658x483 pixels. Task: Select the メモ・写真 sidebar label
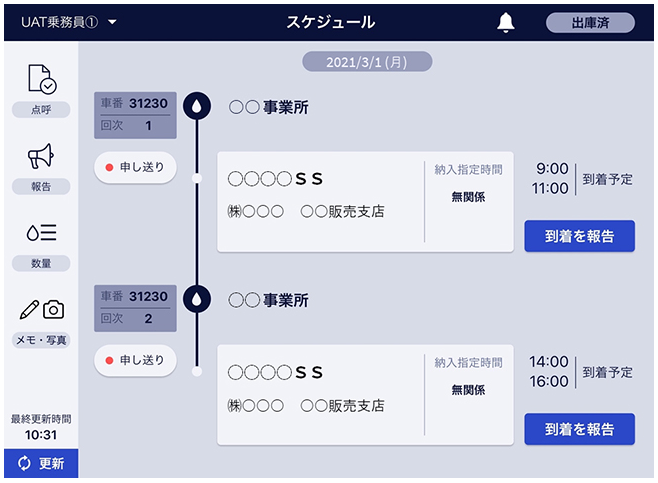[41, 340]
